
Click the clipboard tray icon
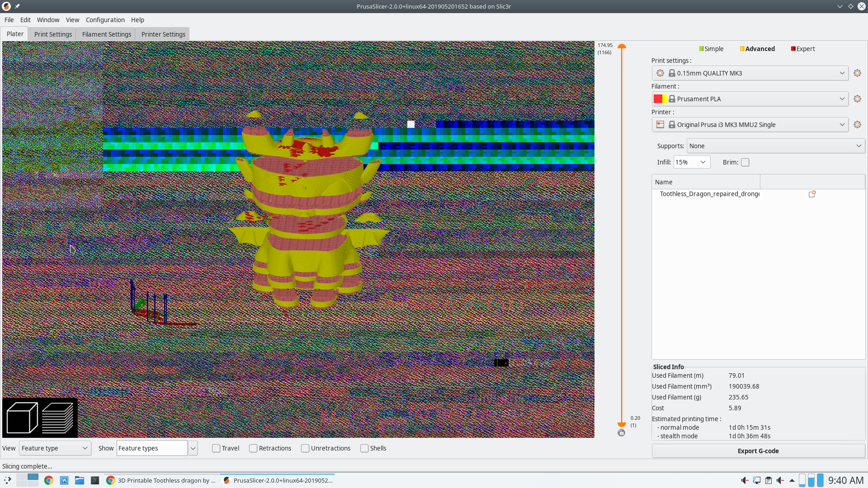pos(769,480)
